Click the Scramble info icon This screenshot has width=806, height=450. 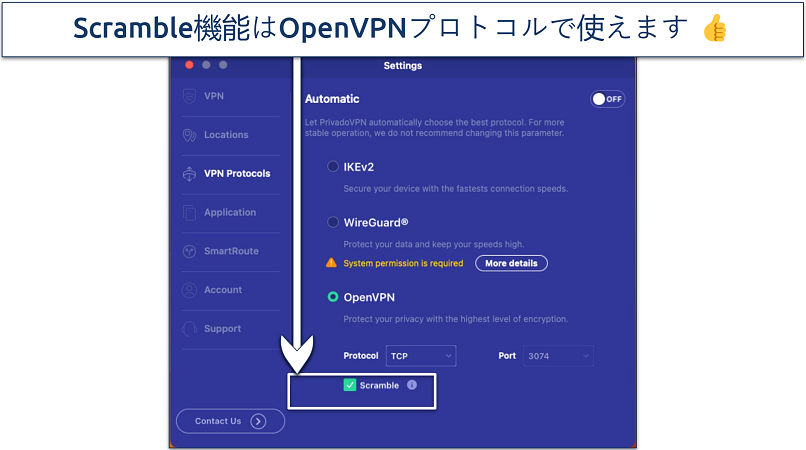412,385
